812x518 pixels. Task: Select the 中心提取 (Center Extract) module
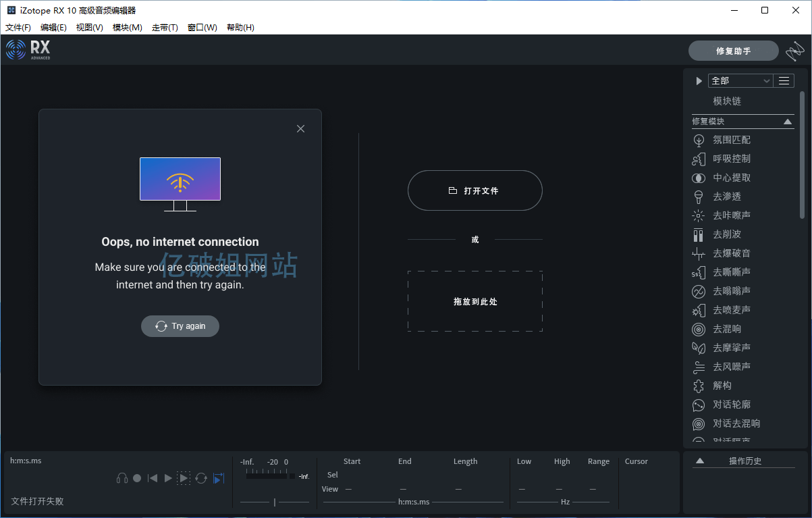(731, 178)
